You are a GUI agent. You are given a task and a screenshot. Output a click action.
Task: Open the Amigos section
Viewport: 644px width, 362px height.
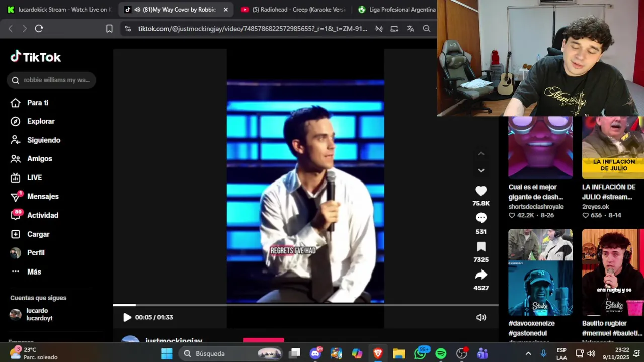(32, 159)
